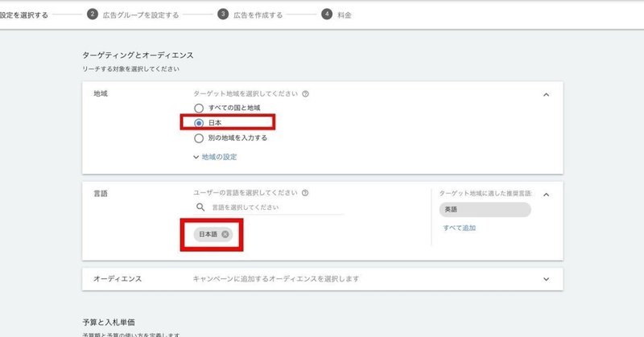Go to step 4 料金
This screenshot has width=644, height=337.
[336, 14]
